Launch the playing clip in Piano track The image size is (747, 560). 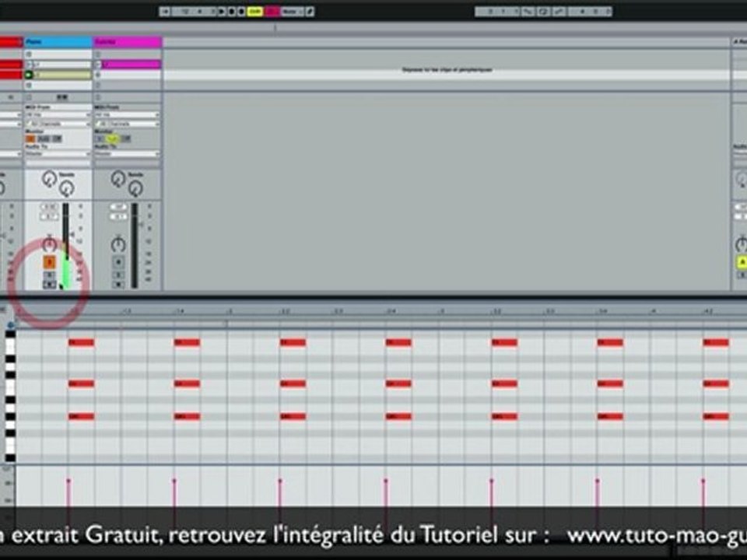[x=29, y=75]
